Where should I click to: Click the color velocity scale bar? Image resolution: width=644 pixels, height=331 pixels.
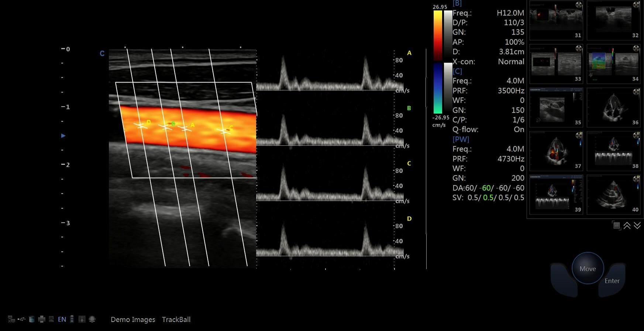pos(438,35)
